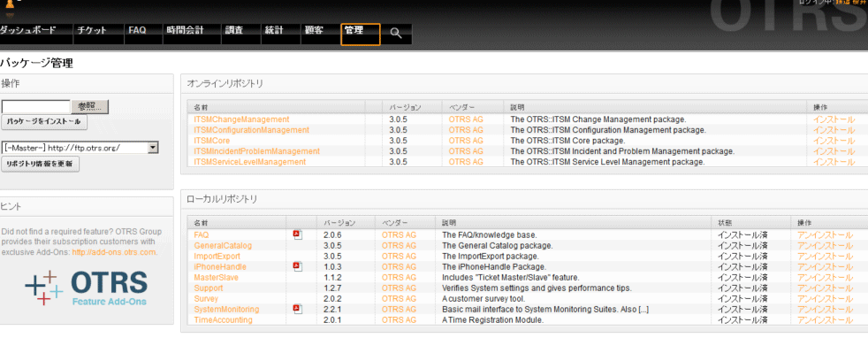Open TimeAccounting package link

click(223, 319)
